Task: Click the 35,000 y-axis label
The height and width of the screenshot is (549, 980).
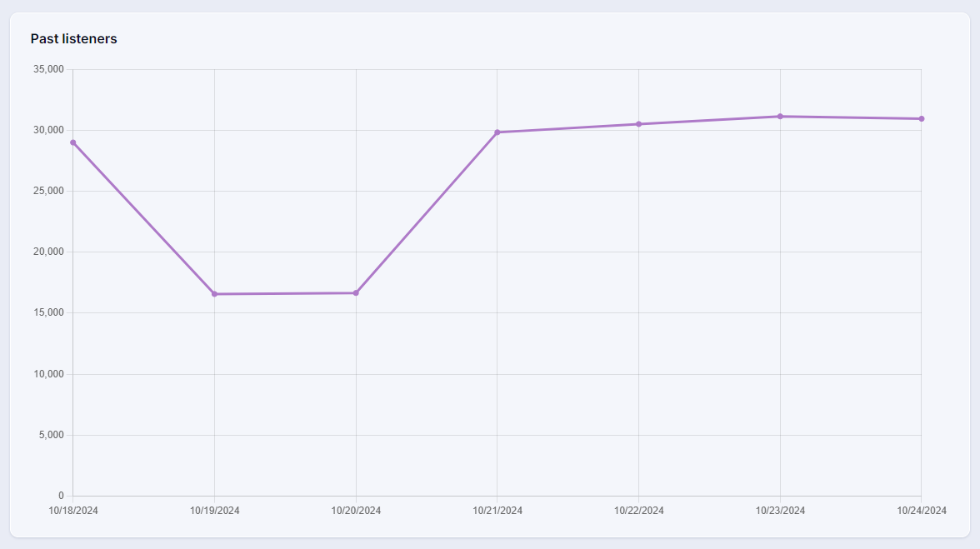Action: tap(48, 69)
